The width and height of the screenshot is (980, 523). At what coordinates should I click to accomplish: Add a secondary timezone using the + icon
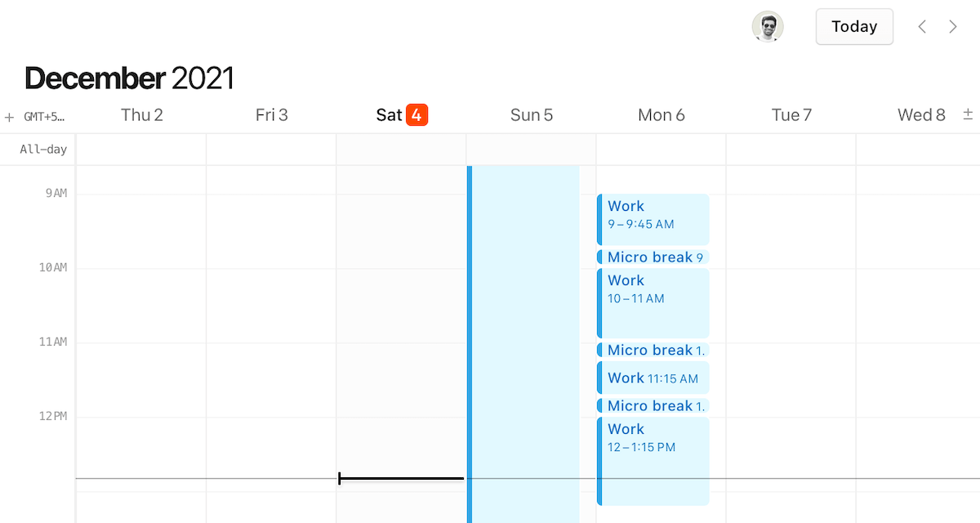click(x=8, y=116)
